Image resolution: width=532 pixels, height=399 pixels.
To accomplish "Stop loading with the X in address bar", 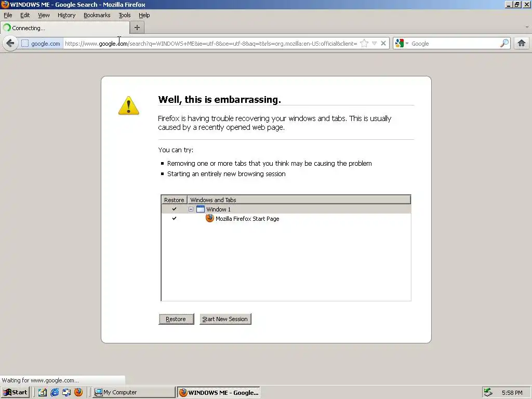I will coord(383,44).
